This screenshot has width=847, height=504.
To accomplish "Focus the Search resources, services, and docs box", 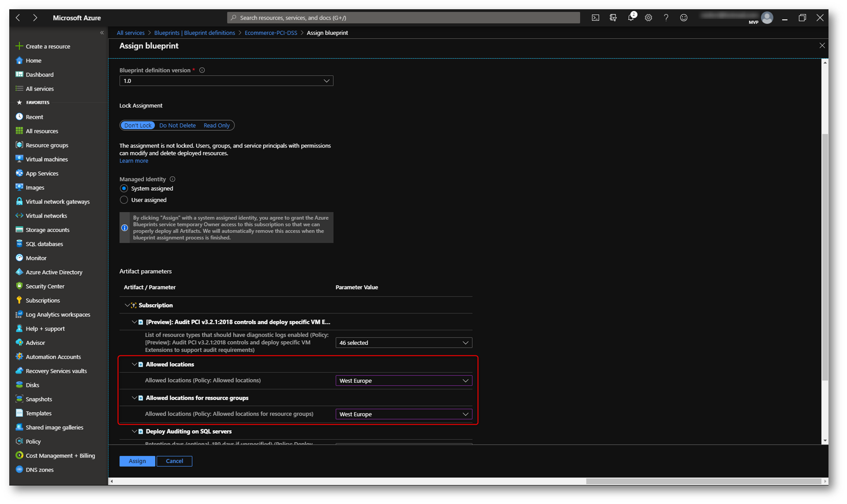I will tap(403, 18).
